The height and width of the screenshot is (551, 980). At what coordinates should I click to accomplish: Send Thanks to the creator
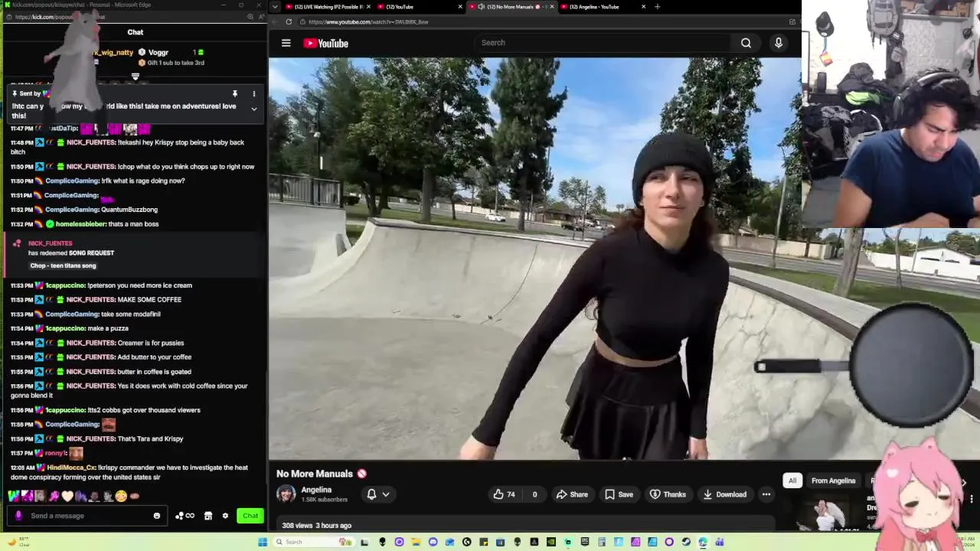pyautogui.click(x=667, y=494)
